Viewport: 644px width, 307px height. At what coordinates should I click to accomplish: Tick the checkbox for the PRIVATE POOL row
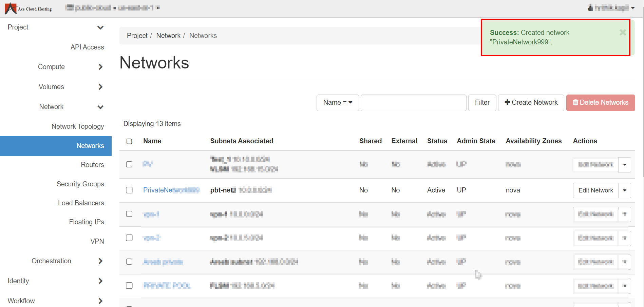coord(129,286)
